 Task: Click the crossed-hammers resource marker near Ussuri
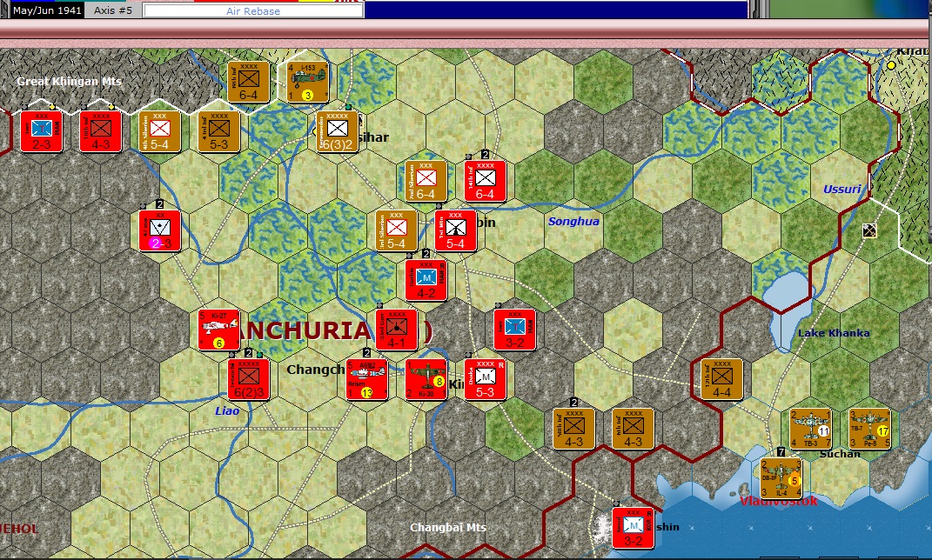click(x=869, y=230)
